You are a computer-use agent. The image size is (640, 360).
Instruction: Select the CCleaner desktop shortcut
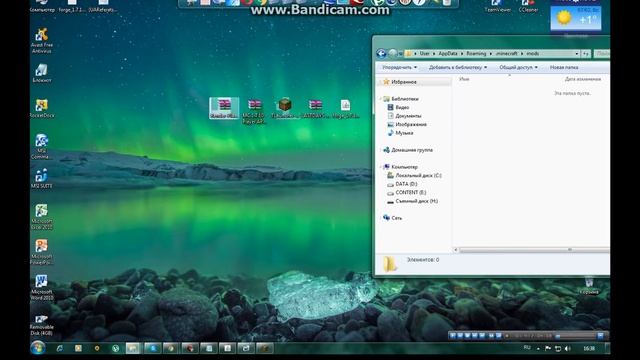pos(528,6)
